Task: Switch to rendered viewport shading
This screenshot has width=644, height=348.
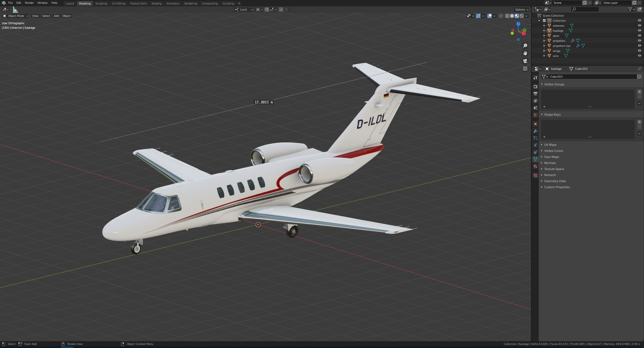Action: point(522,16)
